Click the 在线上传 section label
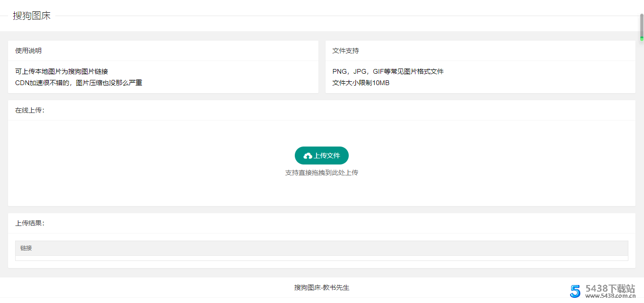644x303 pixels. (x=29, y=110)
